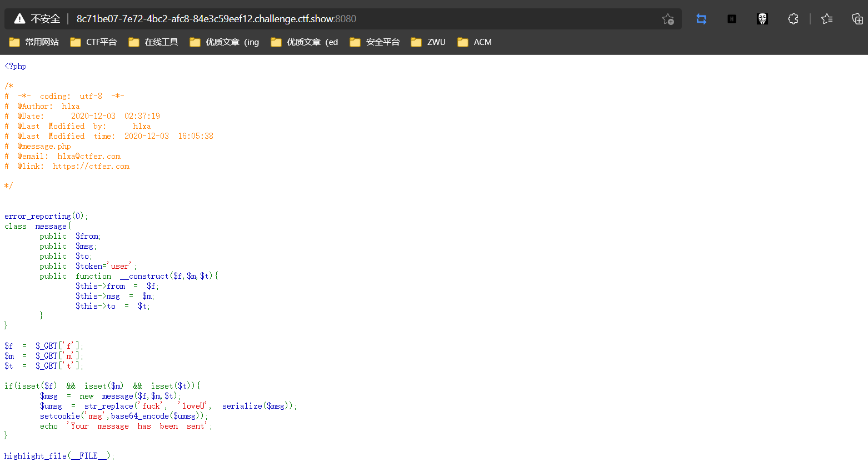The height and width of the screenshot is (462, 868).
Task: Open the Extensions puzzle piece menu
Action: [793, 19]
